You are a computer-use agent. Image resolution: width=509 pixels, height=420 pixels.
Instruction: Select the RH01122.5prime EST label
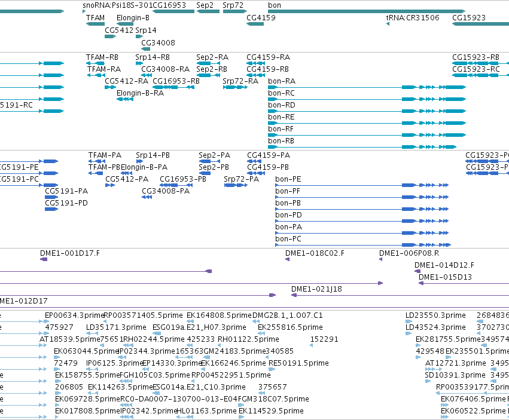248,339
